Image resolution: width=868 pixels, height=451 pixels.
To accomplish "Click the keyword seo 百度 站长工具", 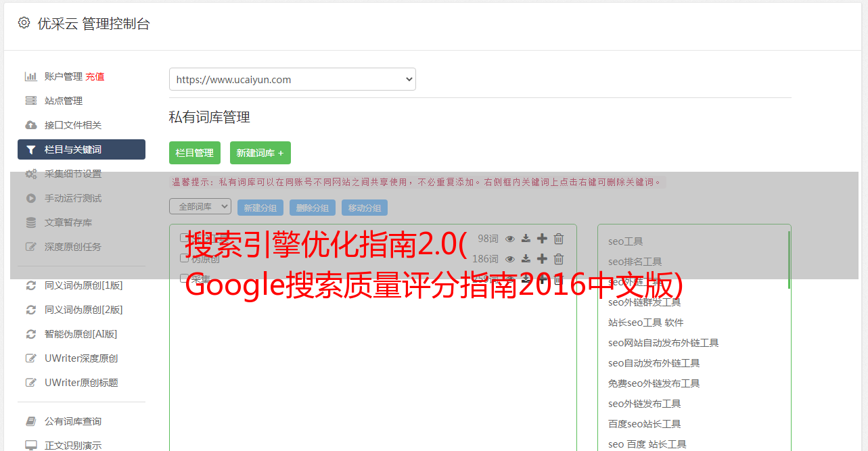I will click(x=647, y=444).
